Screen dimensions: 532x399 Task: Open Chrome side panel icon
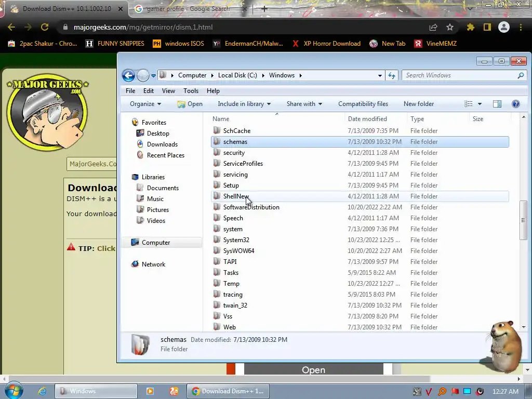[487, 27]
